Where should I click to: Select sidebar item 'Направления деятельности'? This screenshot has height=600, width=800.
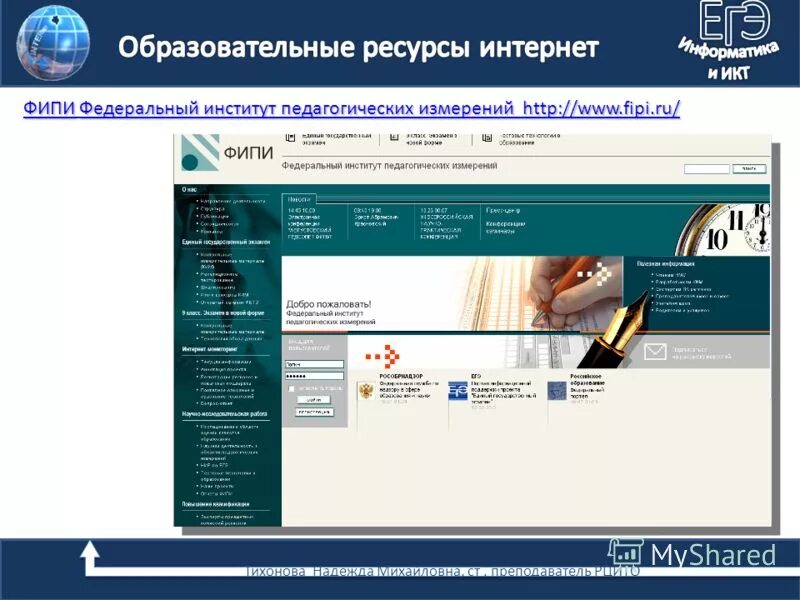(x=233, y=201)
